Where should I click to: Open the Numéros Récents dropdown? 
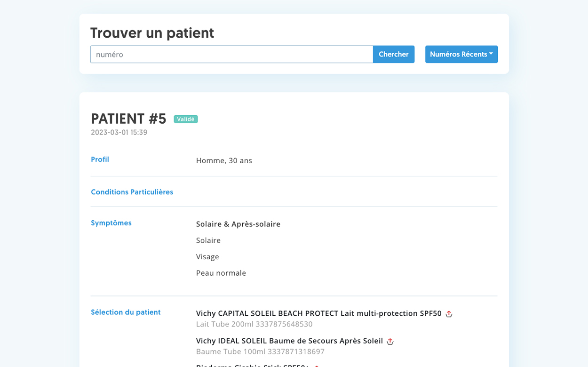pos(461,54)
